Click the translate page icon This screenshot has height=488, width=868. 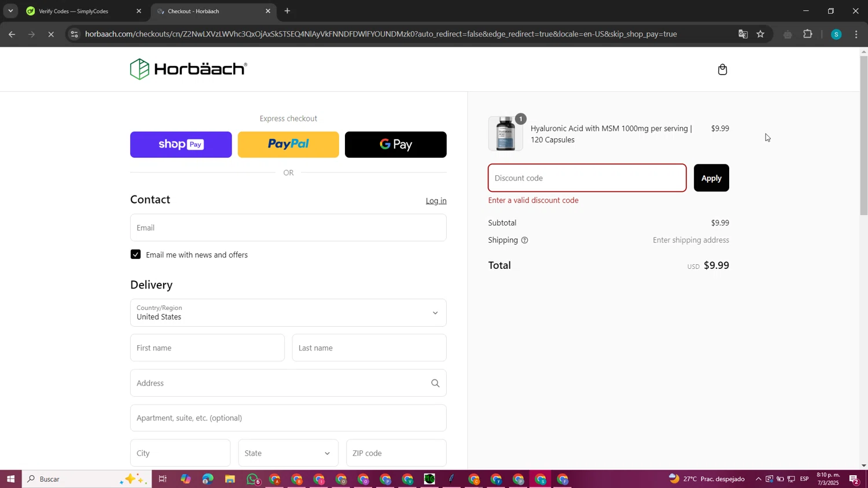point(743,34)
